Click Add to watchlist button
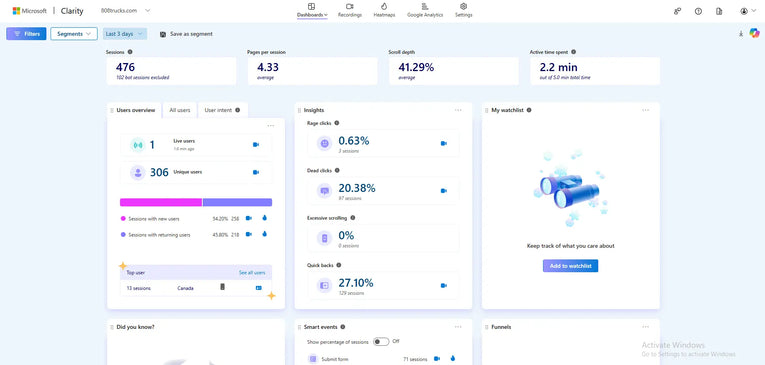The image size is (765, 365). (570, 265)
